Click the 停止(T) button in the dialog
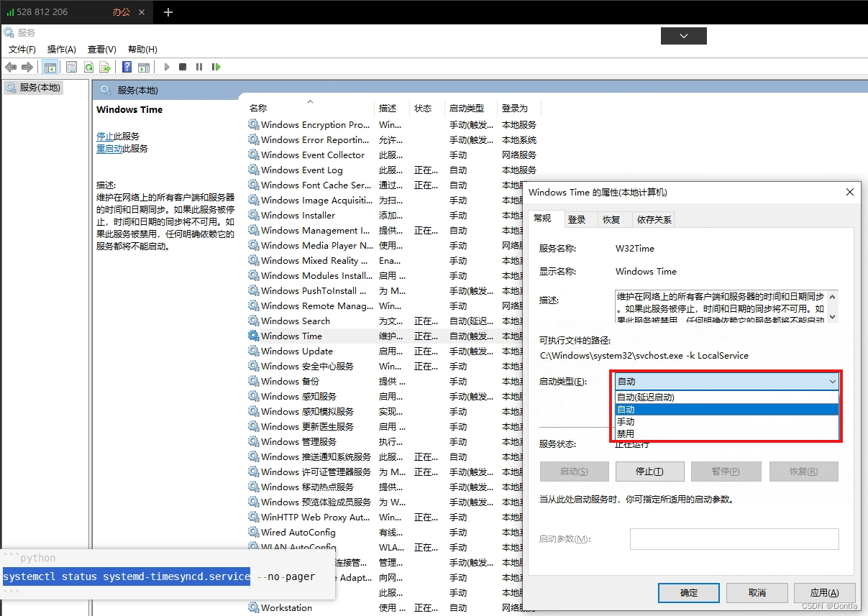This screenshot has width=868, height=616. pos(649,472)
